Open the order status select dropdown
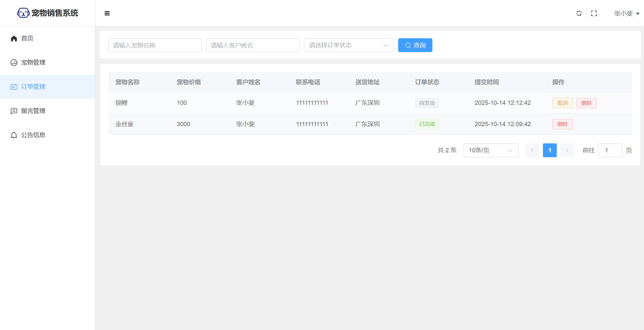Screen dimensions: 644x330 coord(349,45)
